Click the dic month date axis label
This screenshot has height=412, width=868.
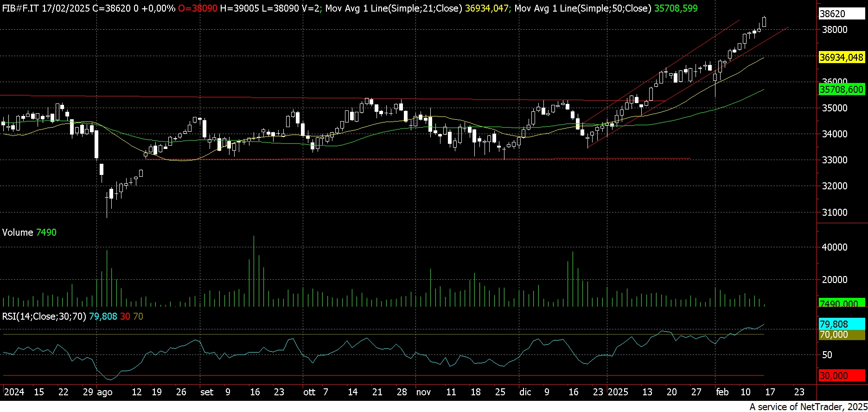[x=525, y=392]
